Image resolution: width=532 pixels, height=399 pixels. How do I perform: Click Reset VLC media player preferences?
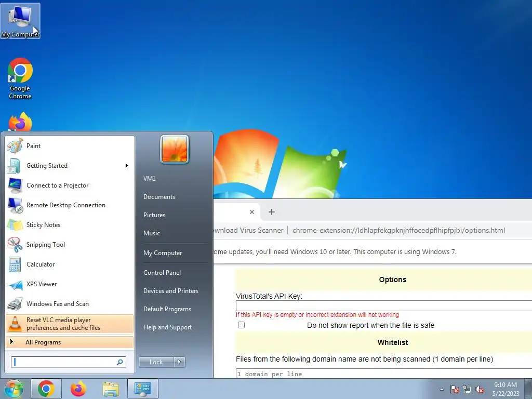(x=70, y=324)
